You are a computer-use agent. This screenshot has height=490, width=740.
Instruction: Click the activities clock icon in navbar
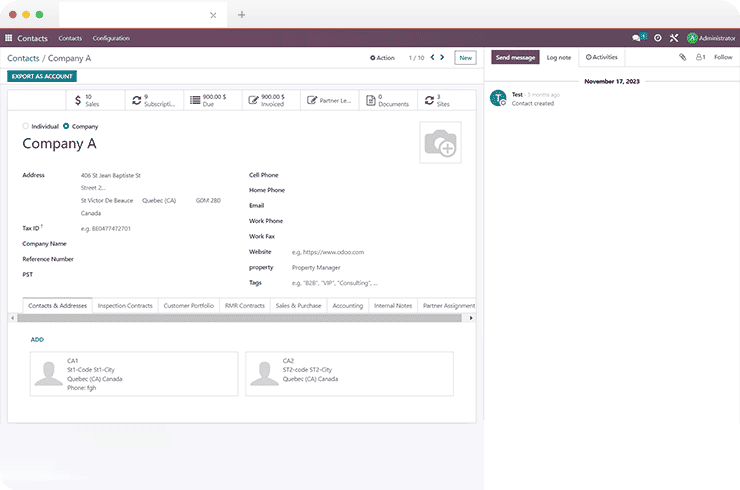tap(657, 38)
